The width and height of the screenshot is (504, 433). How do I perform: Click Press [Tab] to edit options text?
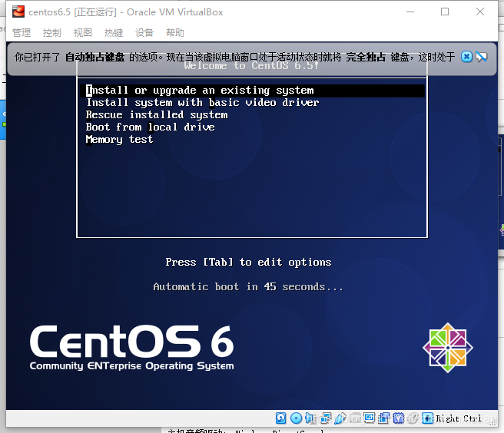(x=248, y=262)
